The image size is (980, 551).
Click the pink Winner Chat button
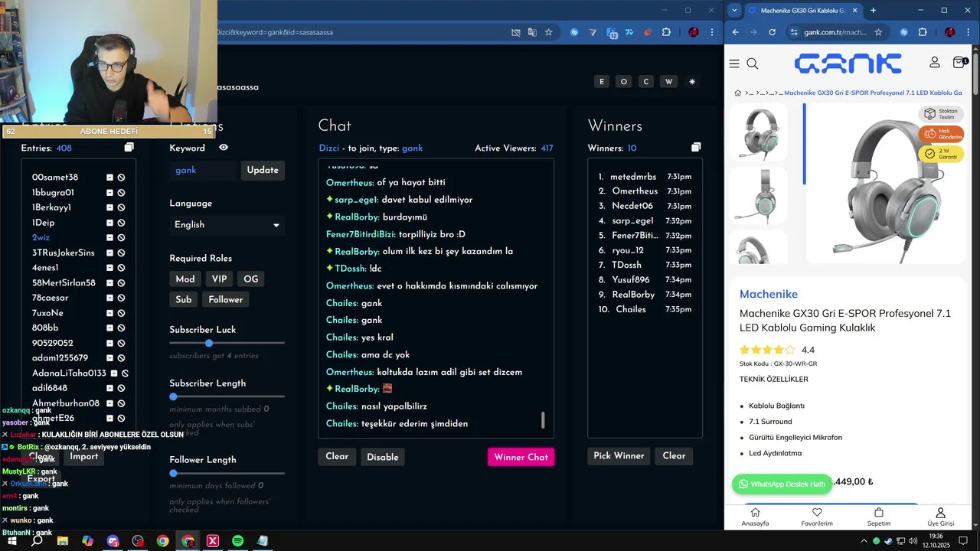tap(521, 457)
